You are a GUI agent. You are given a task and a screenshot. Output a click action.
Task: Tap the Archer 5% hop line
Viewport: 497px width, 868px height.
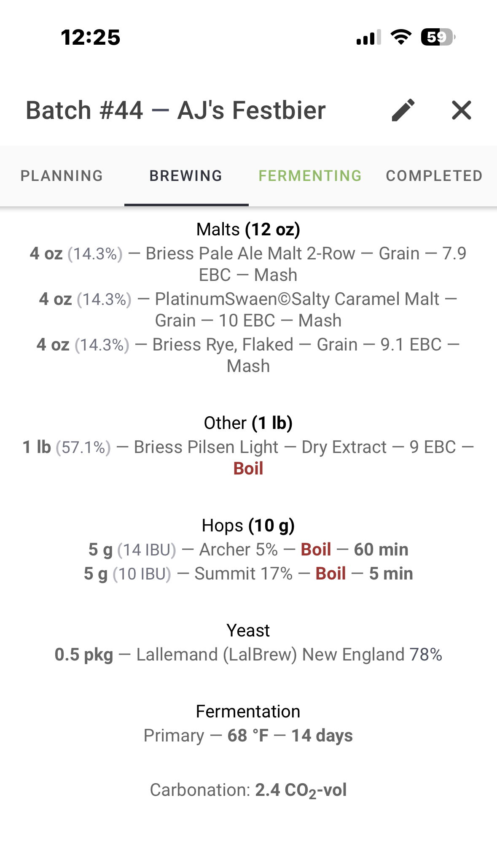pos(248,550)
